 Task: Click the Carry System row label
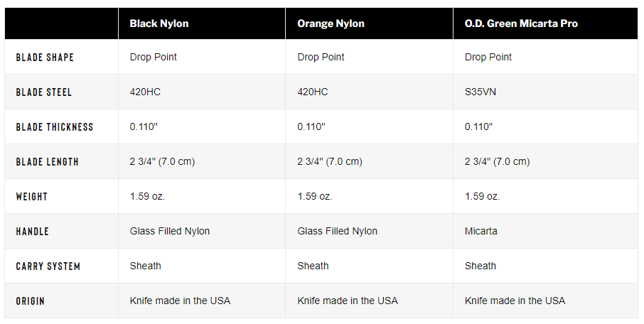[48, 266]
